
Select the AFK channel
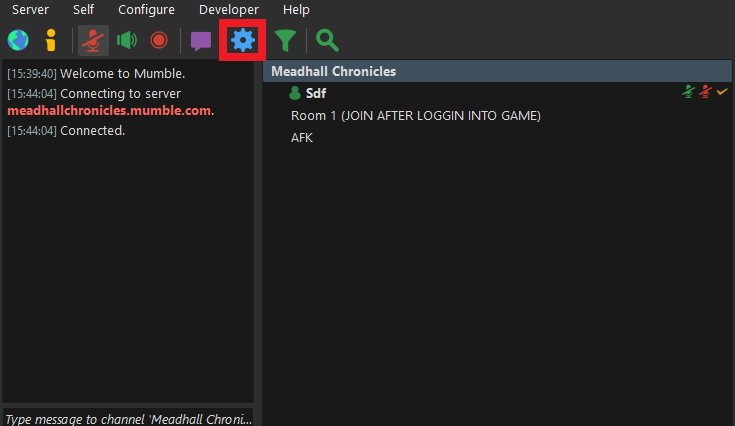302,138
